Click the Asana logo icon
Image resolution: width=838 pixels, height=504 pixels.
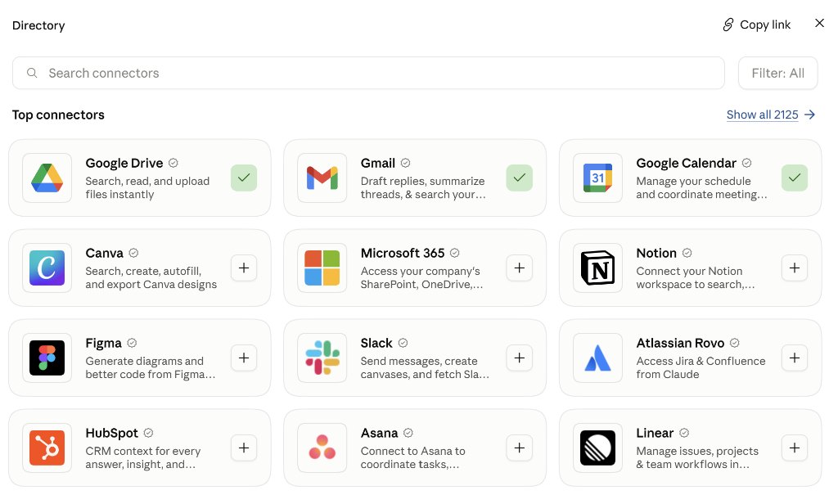click(322, 448)
